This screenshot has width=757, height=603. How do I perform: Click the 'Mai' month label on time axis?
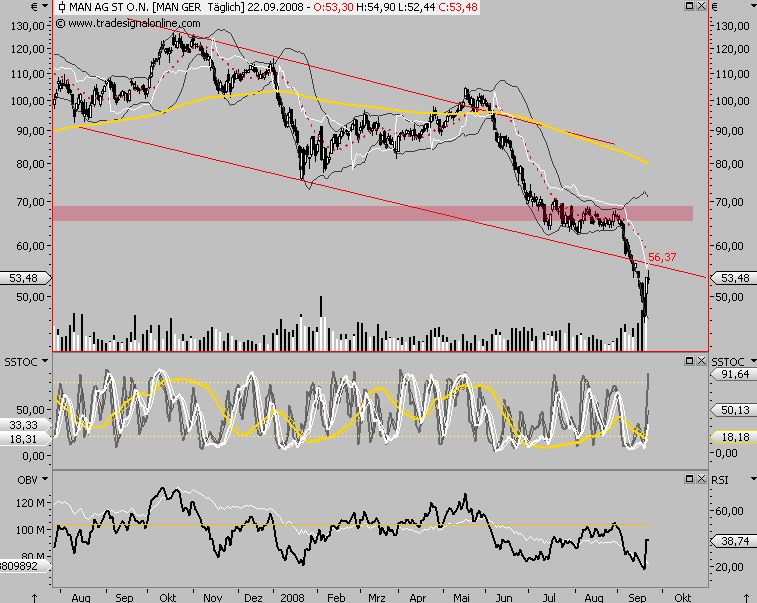[x=461, y=598]
